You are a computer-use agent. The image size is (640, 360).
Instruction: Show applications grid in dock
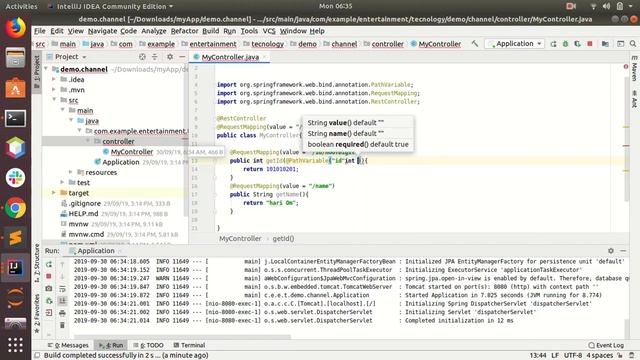16,345
